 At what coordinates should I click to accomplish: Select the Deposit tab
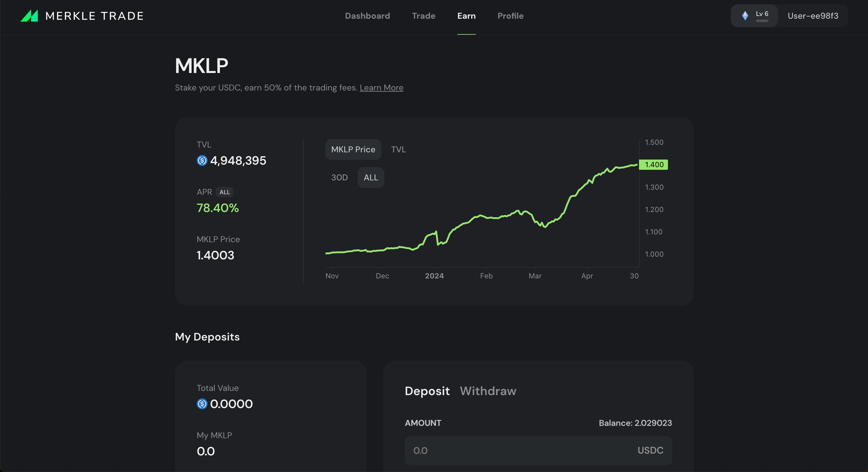427,391
